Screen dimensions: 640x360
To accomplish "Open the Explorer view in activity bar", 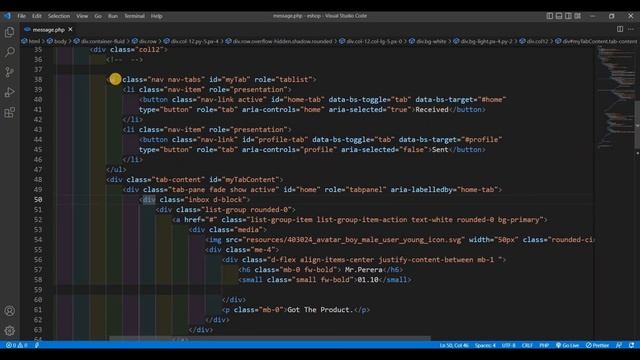I will point(9,32).
